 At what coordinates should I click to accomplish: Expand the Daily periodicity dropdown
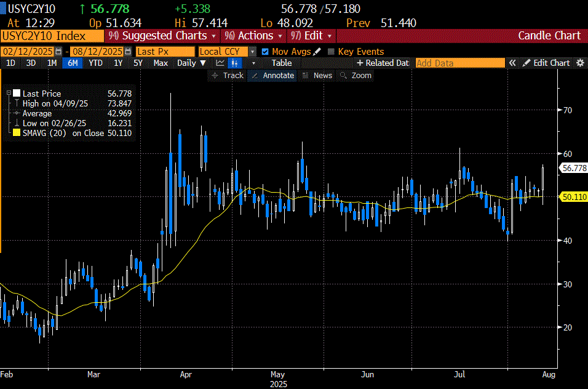click(x=192, y=63)
